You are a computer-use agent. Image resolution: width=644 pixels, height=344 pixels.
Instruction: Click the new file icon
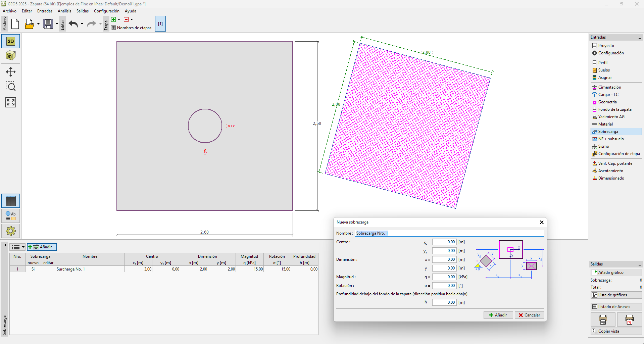point(15,24)
